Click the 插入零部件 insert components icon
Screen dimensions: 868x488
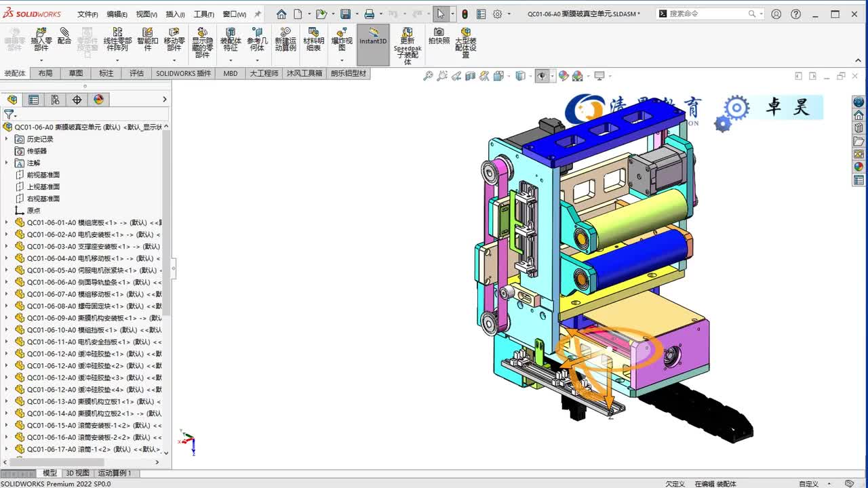click(41, 39)
